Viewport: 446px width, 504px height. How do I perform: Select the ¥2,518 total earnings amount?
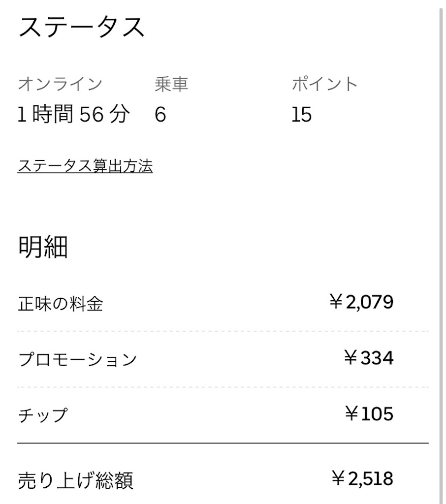363,478
